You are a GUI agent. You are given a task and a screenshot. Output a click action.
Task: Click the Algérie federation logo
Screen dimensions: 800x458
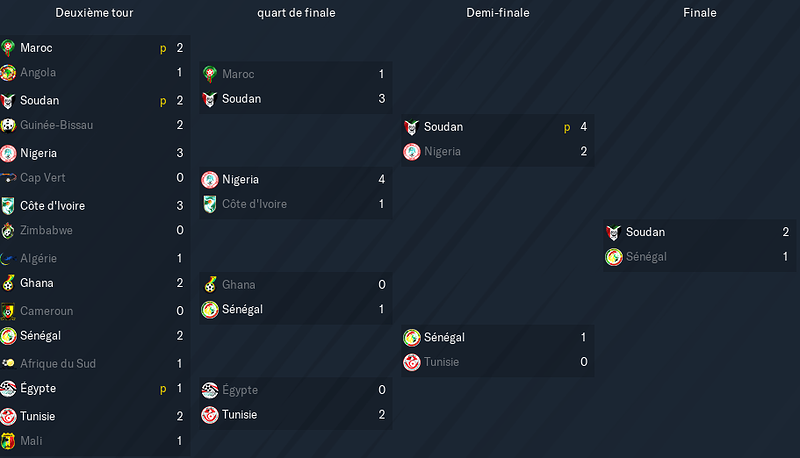8,259
